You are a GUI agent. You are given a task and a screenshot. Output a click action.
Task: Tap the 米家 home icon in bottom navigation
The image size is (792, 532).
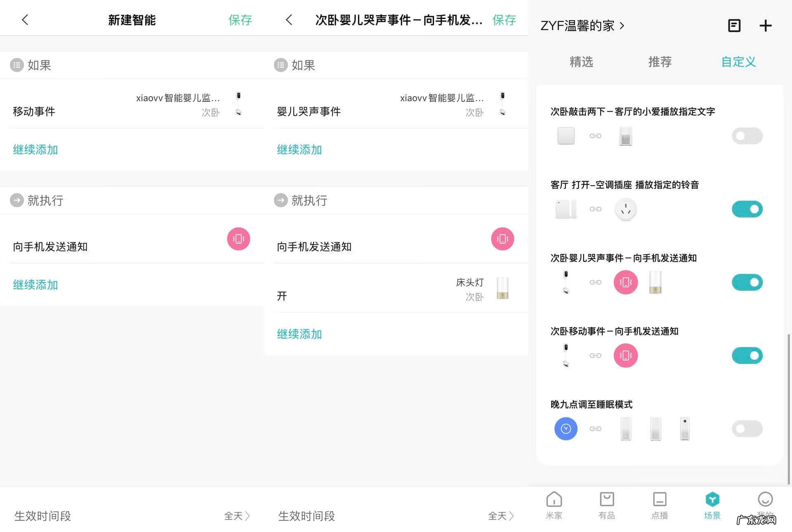[554, 504]
